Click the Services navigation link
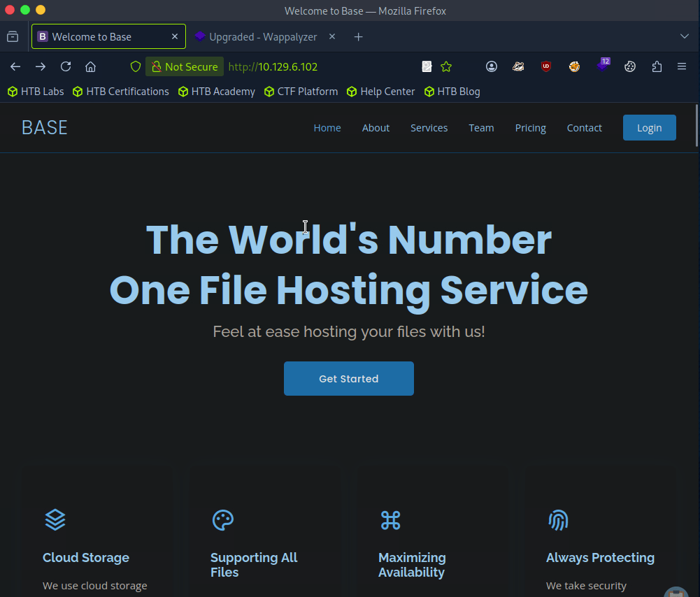The height and width of the screenshot is (597, 700). [429, 128]
